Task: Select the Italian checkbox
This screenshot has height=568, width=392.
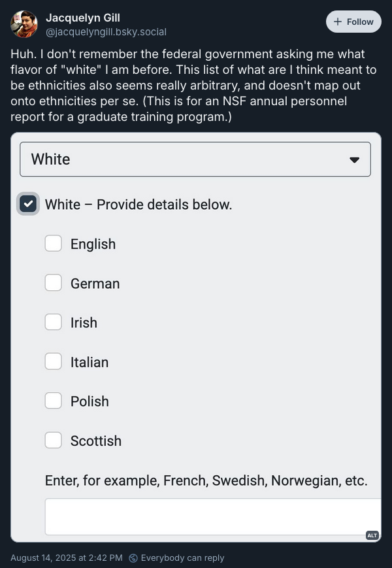Action: 53,361
